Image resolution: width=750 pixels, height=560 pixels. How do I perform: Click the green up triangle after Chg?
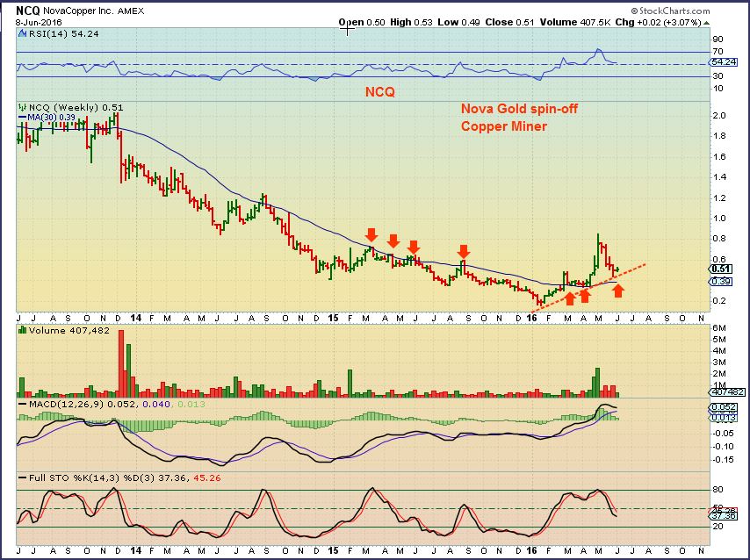click(x=707, y=23)
